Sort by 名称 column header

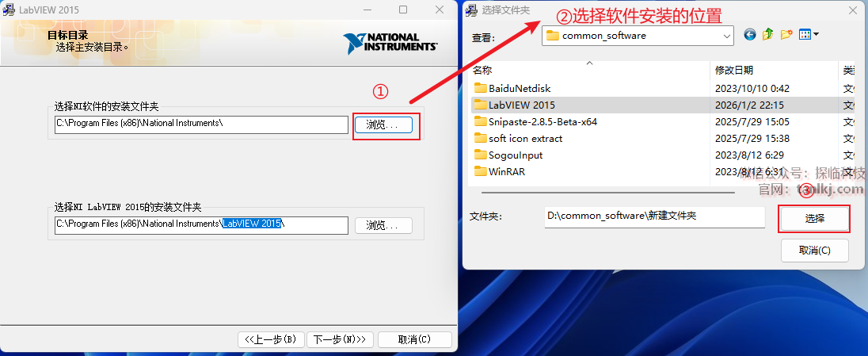[x=589, y=71]
